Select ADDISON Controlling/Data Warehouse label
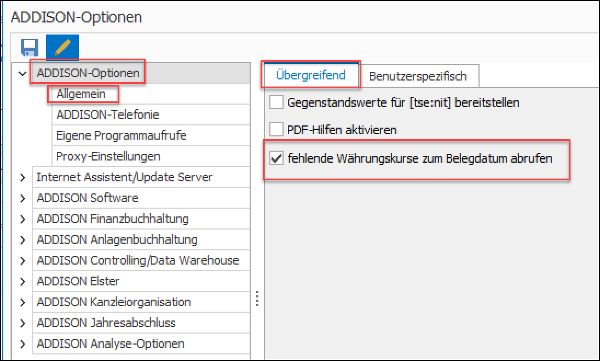The image size is (600, 361). 138,260
